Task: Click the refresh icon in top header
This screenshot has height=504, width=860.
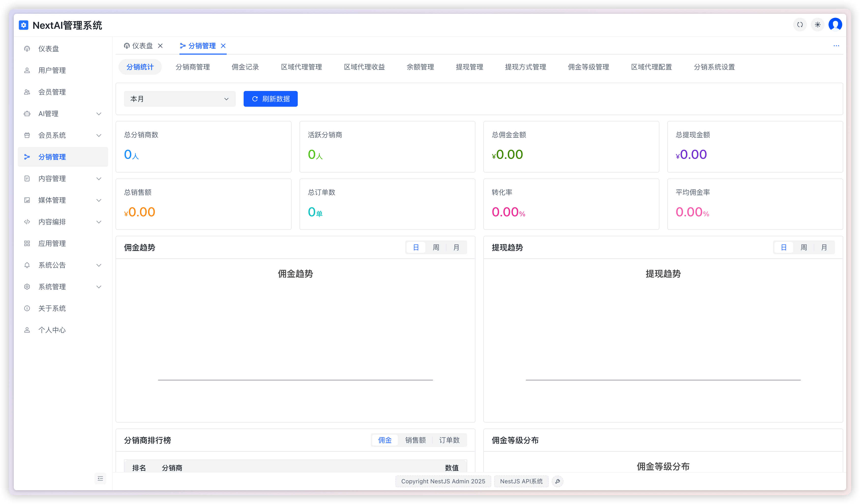Action: [x=800, y=25]
